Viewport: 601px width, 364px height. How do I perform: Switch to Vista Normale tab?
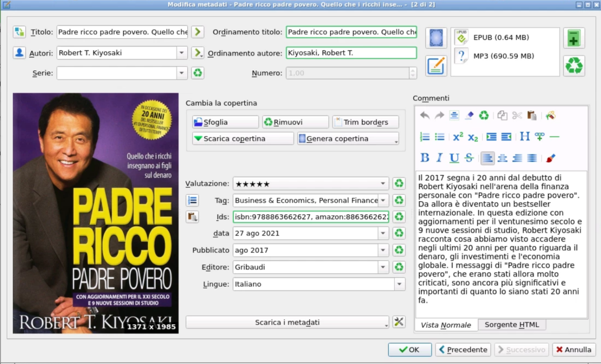446,325
